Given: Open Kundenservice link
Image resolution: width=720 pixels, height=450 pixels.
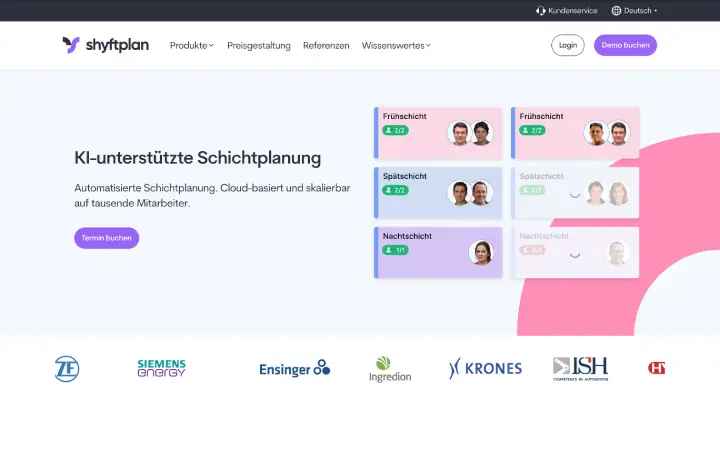Looking at the screenshot, I should click(572, 11).
